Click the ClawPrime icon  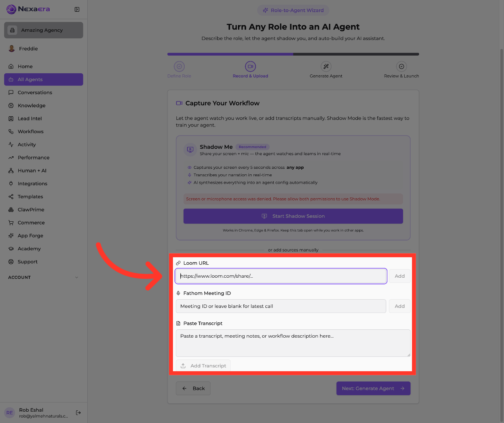point(11,210)
